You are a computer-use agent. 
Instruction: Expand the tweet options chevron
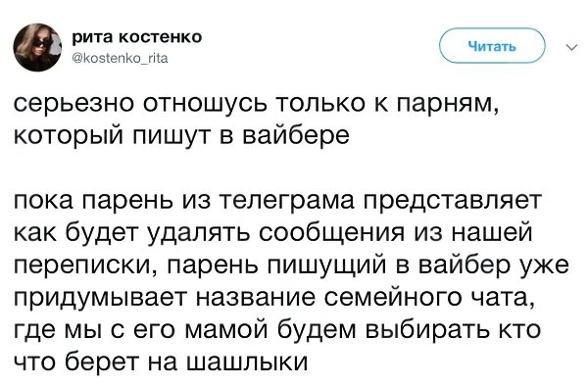(x=572, y=48)
